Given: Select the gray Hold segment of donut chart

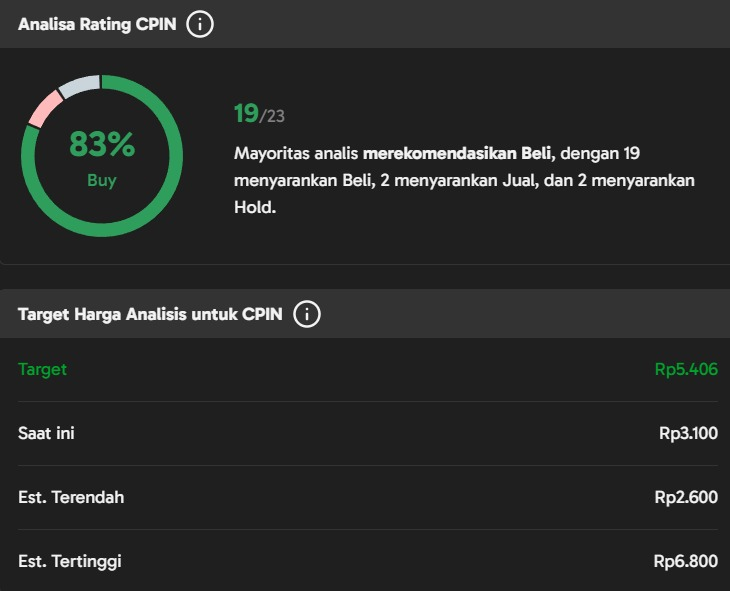Looking at the screenshot, I should [x=80, y=86].
